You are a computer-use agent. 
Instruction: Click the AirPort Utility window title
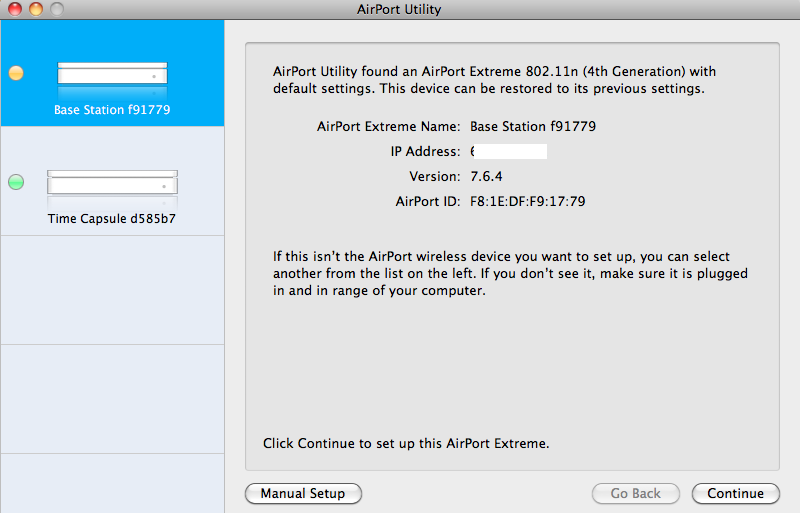[x=399, y=9]
